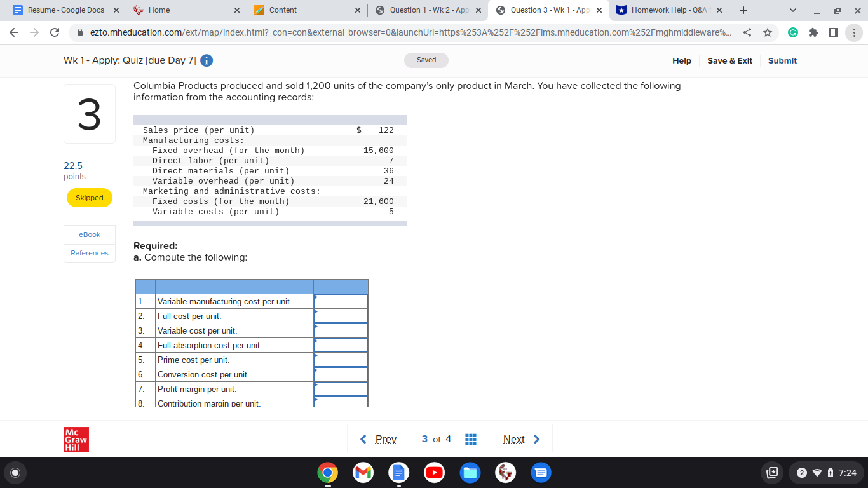Click the browser address bar URL
The image size is (868, 488).
(410, 32)
